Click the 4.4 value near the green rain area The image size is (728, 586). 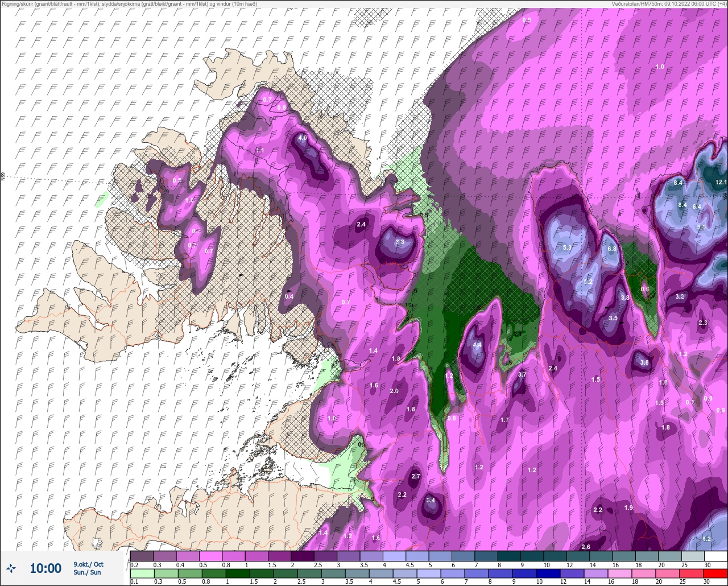coord(478,345)
